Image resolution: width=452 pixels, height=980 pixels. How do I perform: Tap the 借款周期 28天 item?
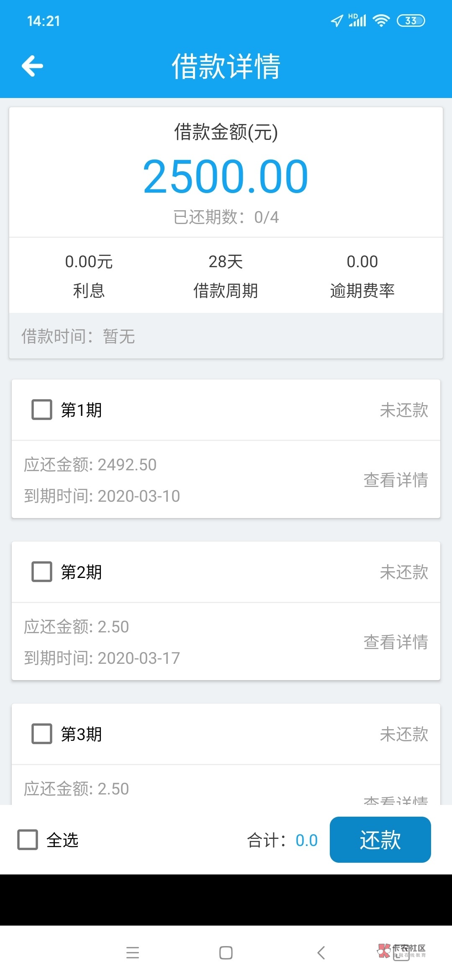pos(226,276)
